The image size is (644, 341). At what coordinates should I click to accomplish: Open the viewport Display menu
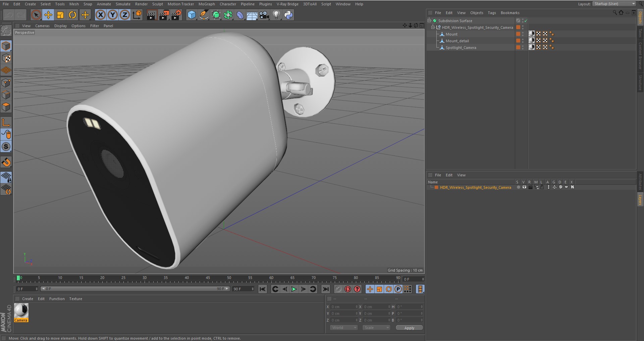pyautogui.click(x=60, y=26)
